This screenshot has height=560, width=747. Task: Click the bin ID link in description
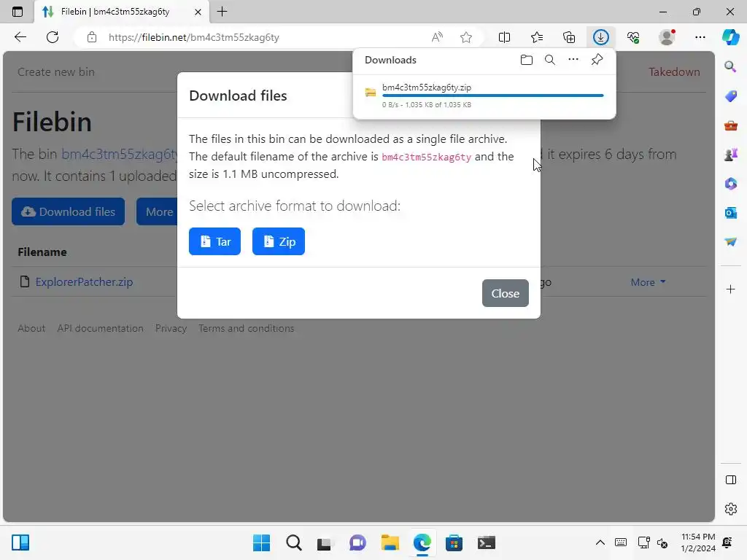pyautogui.click(x=119, y=154)
